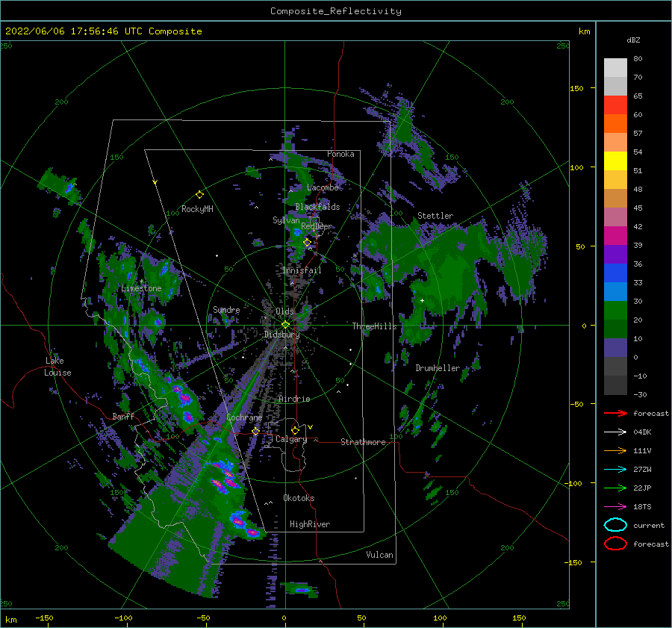Select the red swatch between 65 and 60
This screenshot has width=672, height=628.
[x=615, y=105]
